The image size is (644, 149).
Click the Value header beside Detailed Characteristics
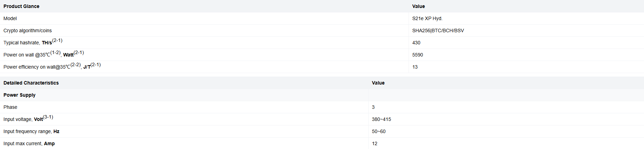378,83
